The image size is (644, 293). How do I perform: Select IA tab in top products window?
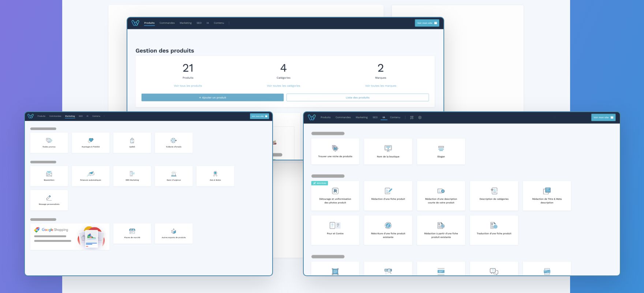click(207, 23)
